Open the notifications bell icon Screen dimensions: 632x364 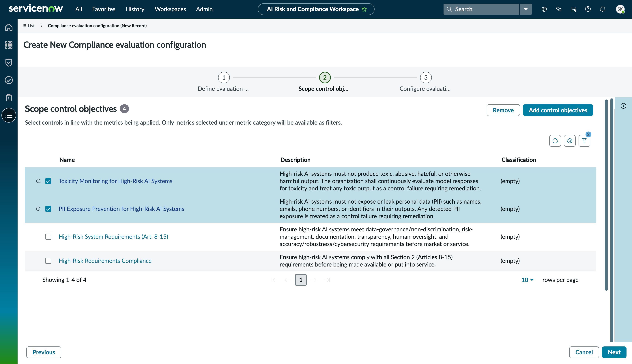point(603,9)
